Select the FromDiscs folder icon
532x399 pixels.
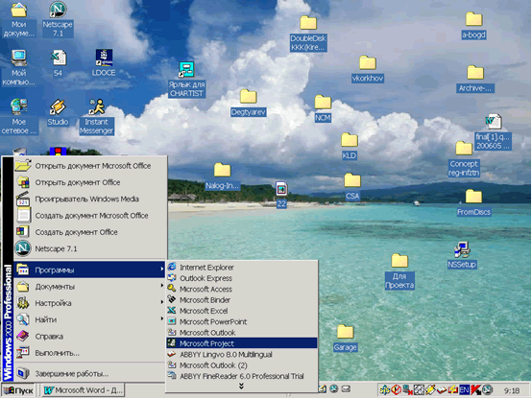[x=473, y=202]
